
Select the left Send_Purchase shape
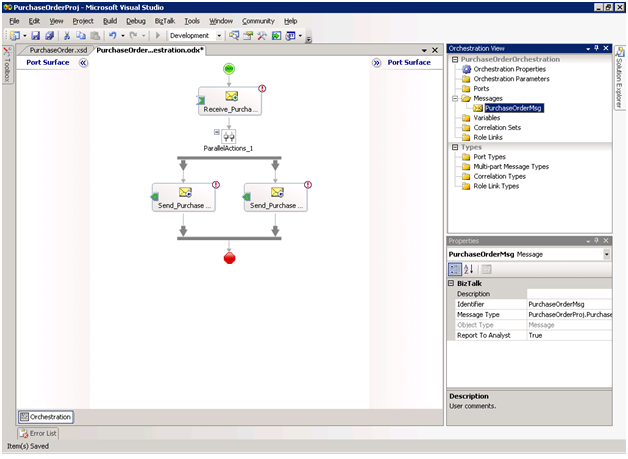[184, 197]
